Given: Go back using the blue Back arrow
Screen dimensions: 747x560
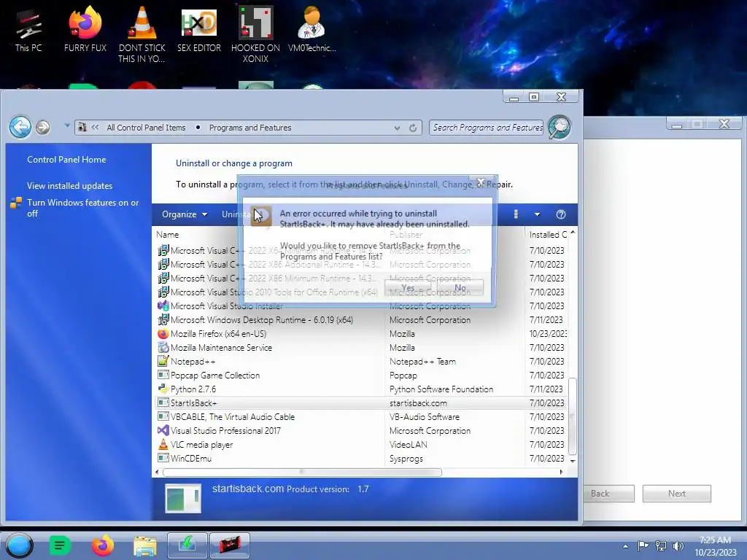Looking at the screenshot, I should [x=20, y=127].
